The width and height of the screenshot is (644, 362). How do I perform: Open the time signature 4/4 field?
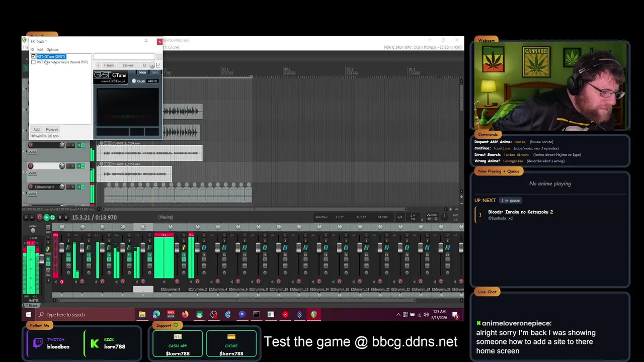click(x=400, y=217)
